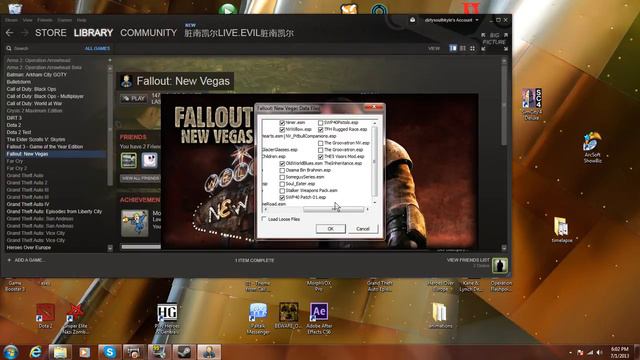Select Batman: Arkham City GOTY in library
The height and width of the screenshot is (360, 640).
36,75
